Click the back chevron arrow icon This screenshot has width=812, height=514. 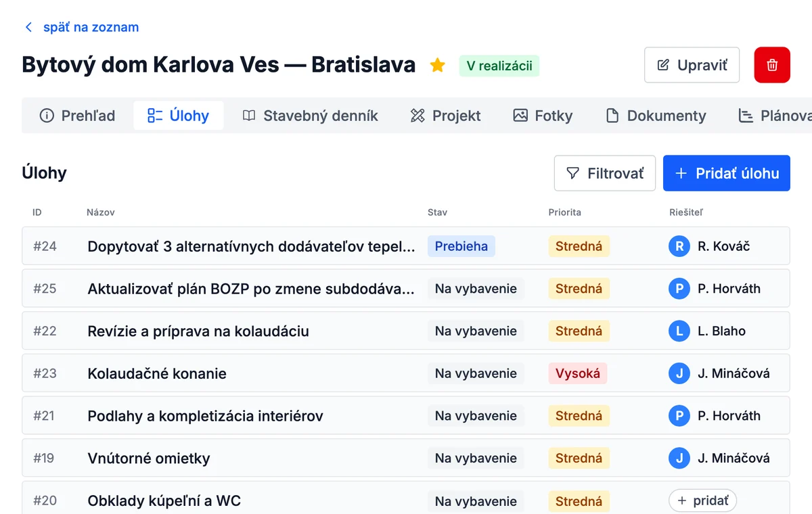(28, 27)
